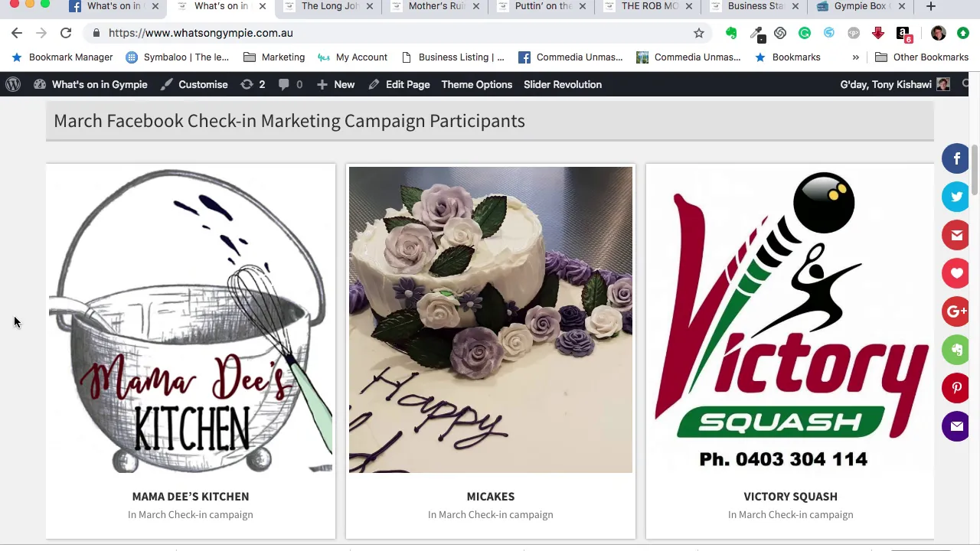Screen dimensions: 980x551
Task: Switch to The Long Joh tab
Action: click(x=329, y=6)
